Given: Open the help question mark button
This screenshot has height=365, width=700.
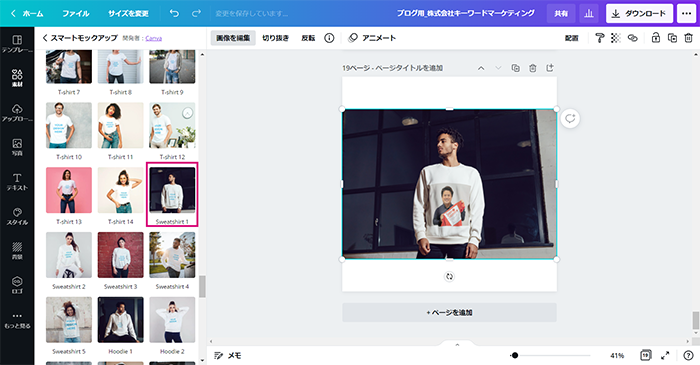Looking at the screenshot, I should (x=688, y=355).
